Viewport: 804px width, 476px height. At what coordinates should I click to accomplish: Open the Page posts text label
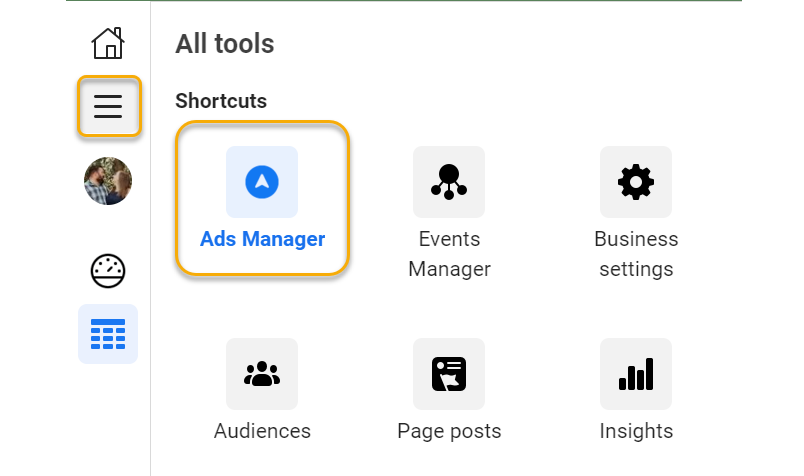[449, 431]
